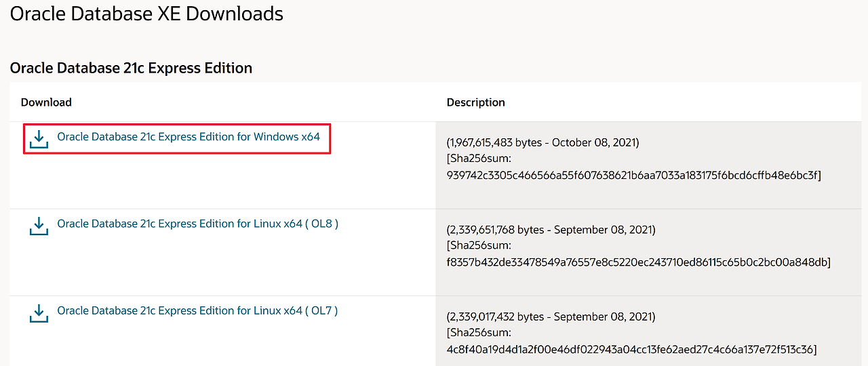Click the October 08, 2021 release date
The image size is (868, 366).
(594, 143)
